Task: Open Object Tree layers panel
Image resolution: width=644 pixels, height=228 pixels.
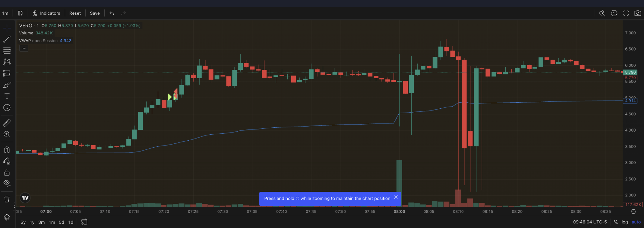Action: click(7, 217)
